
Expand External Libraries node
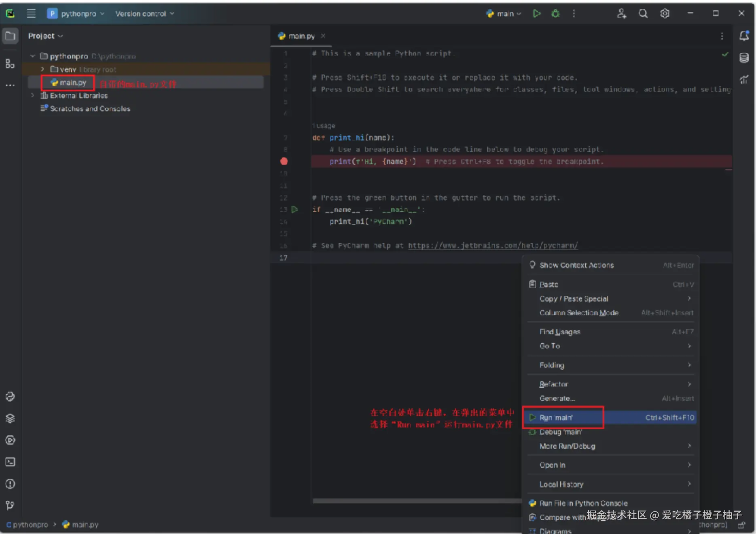tap(32, 96)
